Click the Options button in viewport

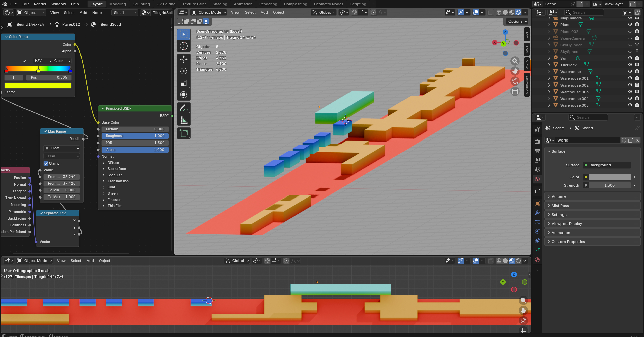(518, 21)
